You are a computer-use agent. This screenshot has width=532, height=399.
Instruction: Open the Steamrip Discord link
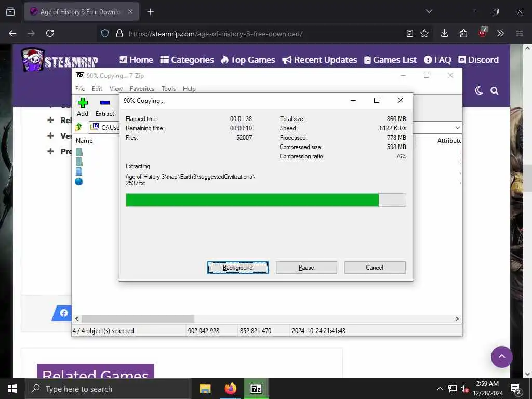pyautogui.click(x=478, y=60)
